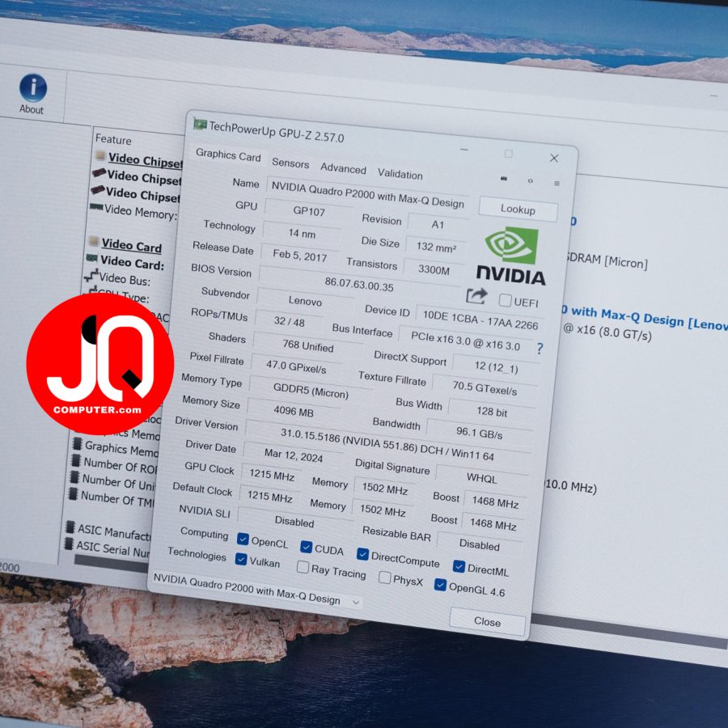The image size is (728, 728).
Task: Open the Advanced tab
Action: click(343, 168)
